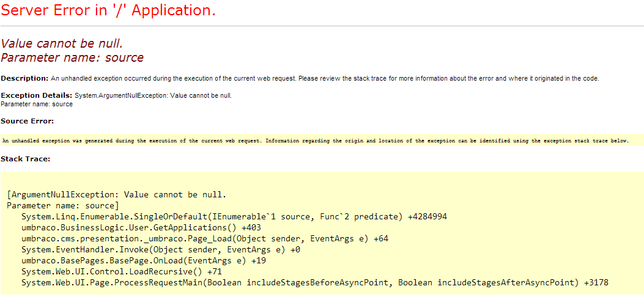
Task: Click the '[ArgumentNullException: Value cannot be null.' stack line
Action: [117, 194]
